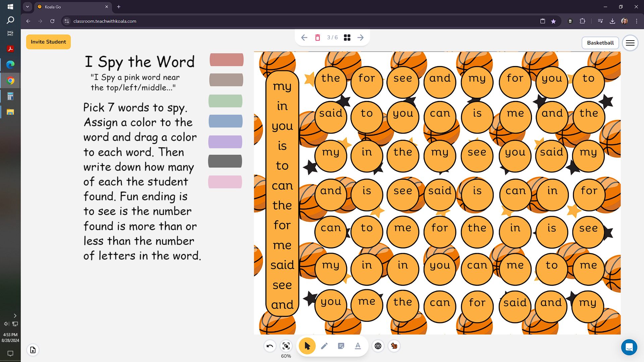Viewport: 644px width, 362px height.
Task: Select the pointer tool in bottom toolbar
Action: click(x=307, y=346)
